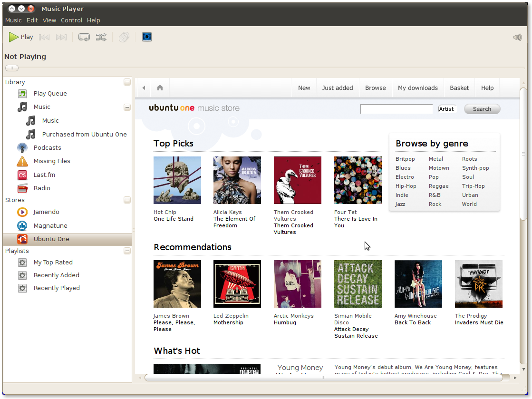Viewport: 532px width, 399px height.
Task: Skip to the next track
Action: tap(61, 37)
